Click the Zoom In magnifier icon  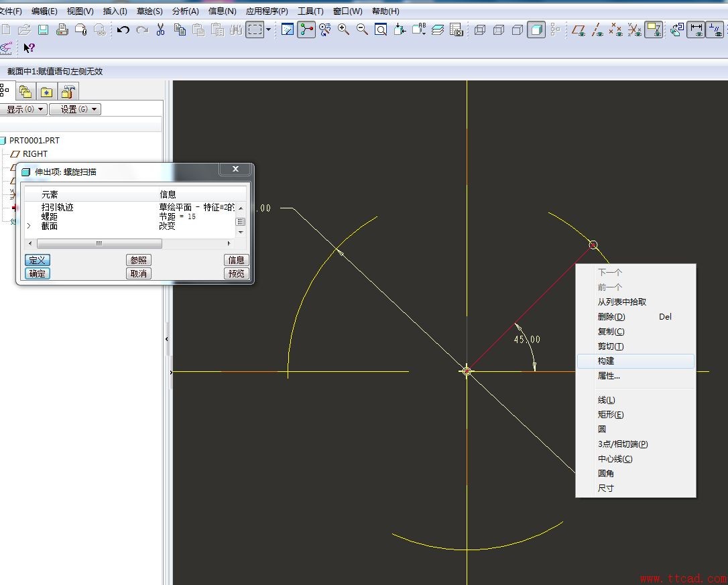(344, 29)
